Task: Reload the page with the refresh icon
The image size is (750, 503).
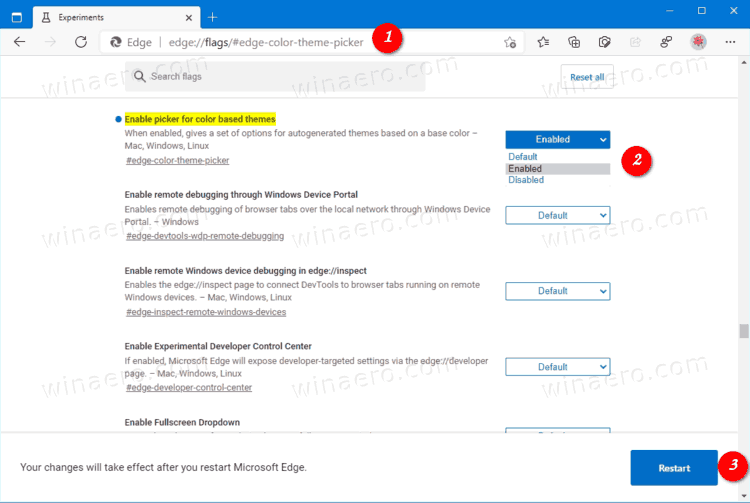Action: click(81, 42)
